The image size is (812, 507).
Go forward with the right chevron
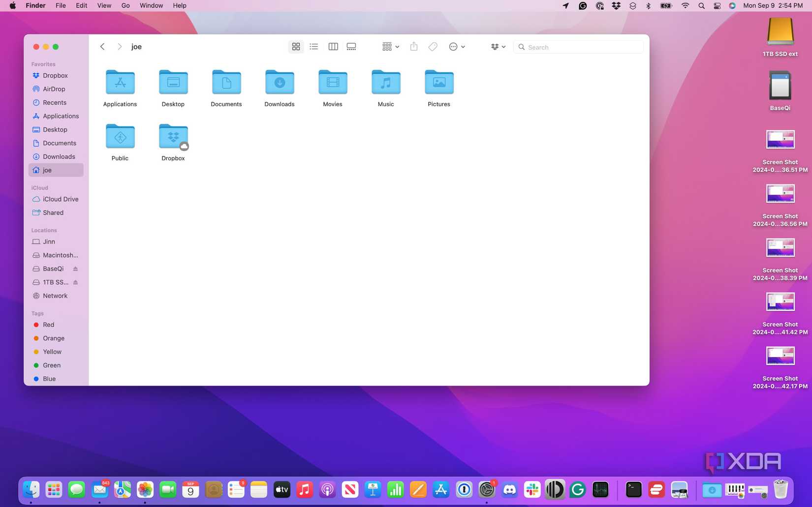pyautogui.click(x=120, y=47)
